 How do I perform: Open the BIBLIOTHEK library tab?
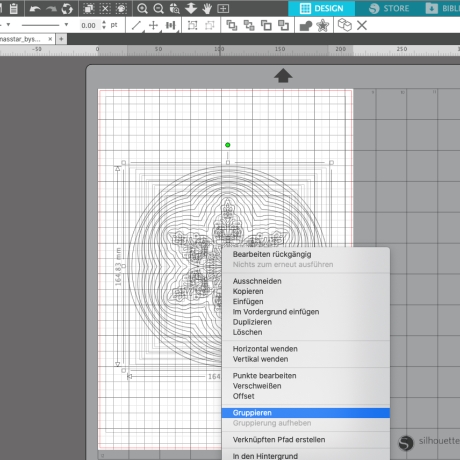pos(442,8)
